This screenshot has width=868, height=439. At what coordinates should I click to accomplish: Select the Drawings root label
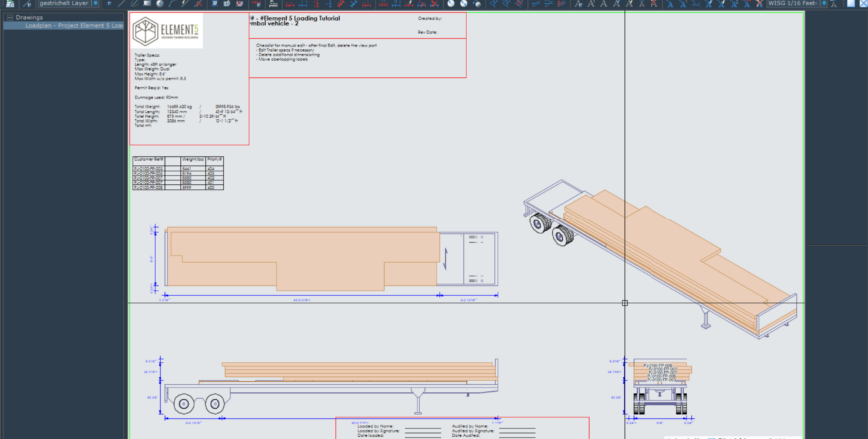pos(29,17)
